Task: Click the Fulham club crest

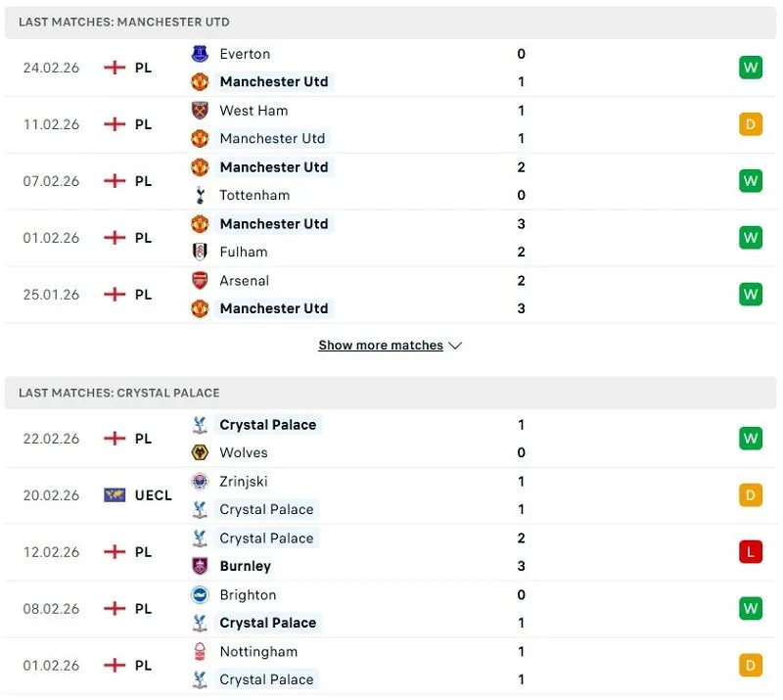Action: tap(200, 252)
